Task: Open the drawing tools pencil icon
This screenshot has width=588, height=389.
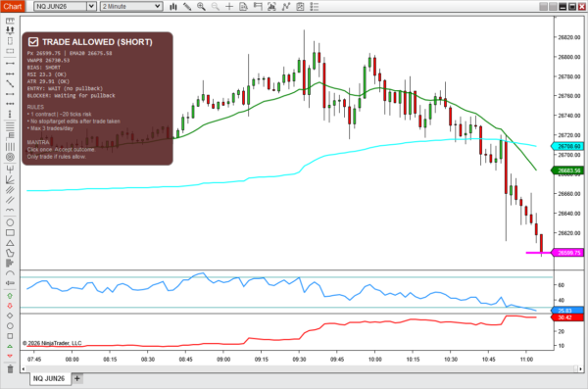Action: tap(187, 7)
